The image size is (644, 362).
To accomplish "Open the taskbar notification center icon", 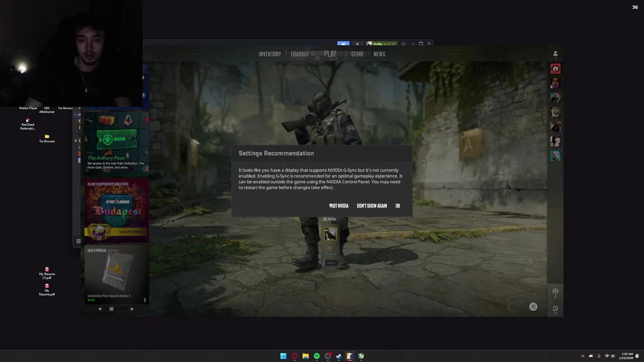I will (637, 356).
